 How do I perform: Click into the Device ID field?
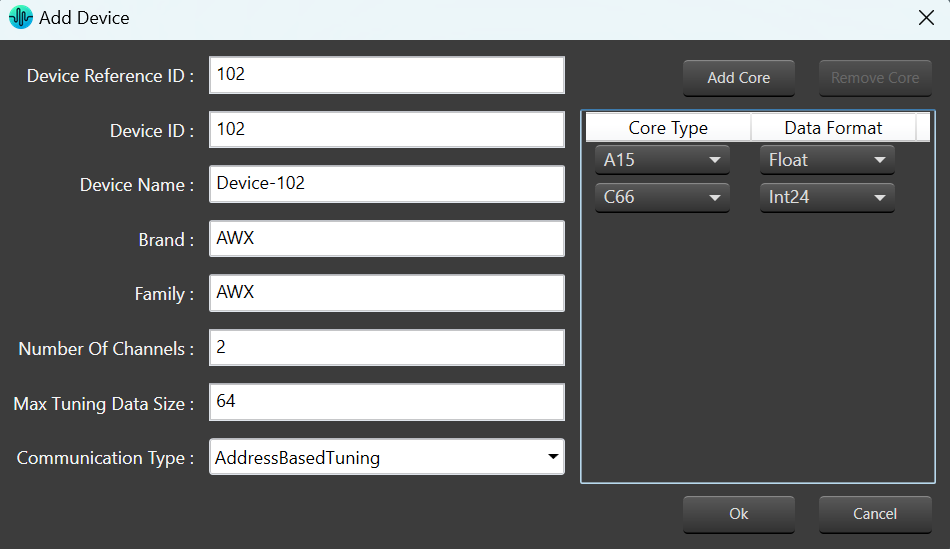[x=387, y=130]
